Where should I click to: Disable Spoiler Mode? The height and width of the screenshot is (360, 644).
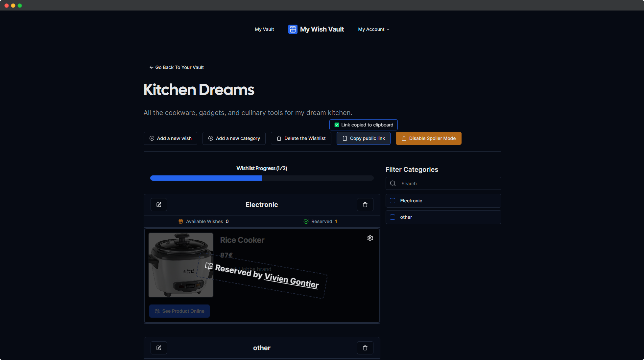[x=428, y=138]
